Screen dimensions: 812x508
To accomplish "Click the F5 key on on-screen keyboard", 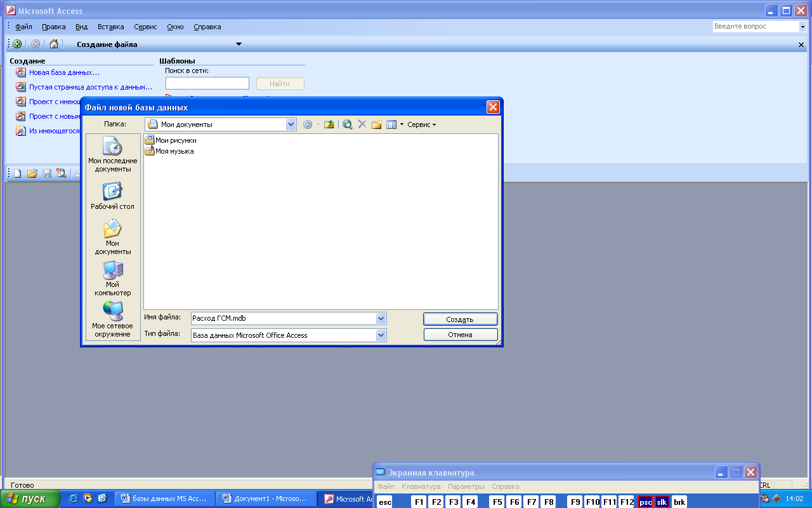I will coord(497,502).
